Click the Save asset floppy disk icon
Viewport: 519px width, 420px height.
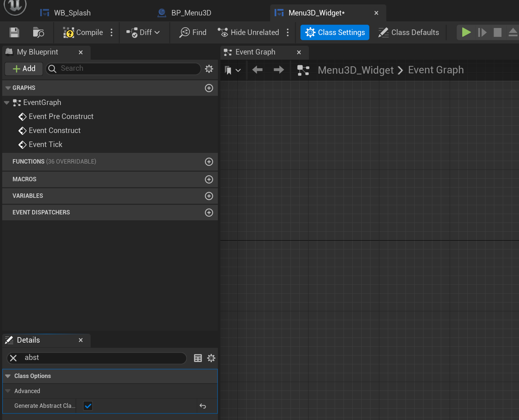click(14, 32)
